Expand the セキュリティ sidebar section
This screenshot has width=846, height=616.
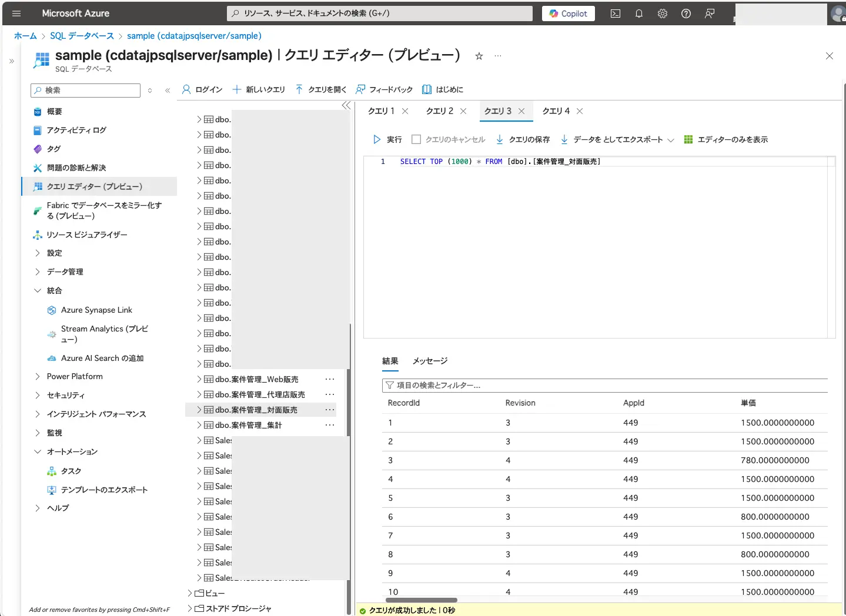click(x=38, y=395)
